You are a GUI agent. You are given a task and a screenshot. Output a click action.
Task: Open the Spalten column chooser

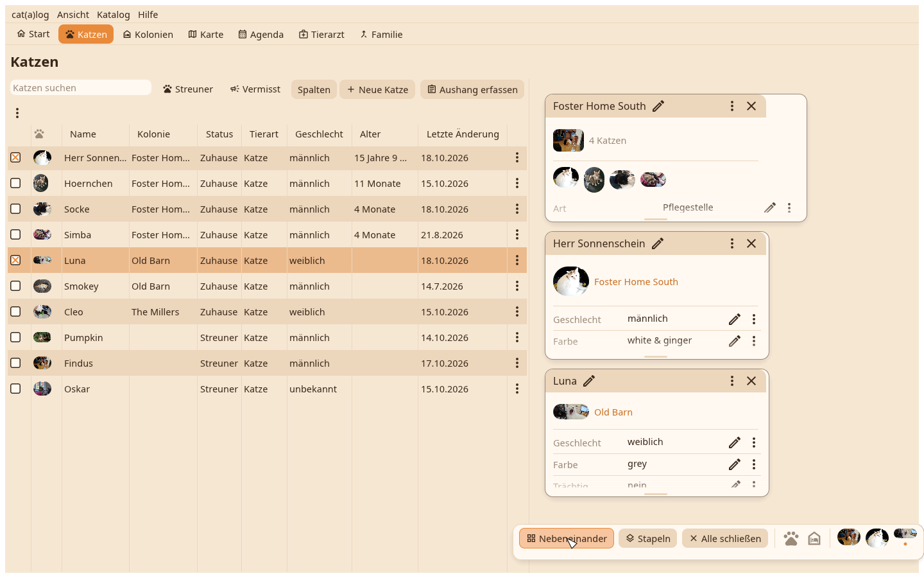[x=314, y=89]
